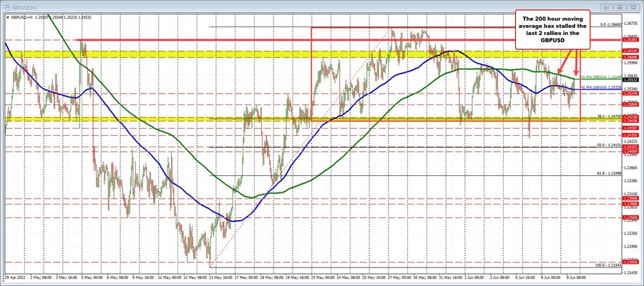The image size is (644, 286).
Task: Select the 1.24355 red price label
Action: tap(631, 134)
